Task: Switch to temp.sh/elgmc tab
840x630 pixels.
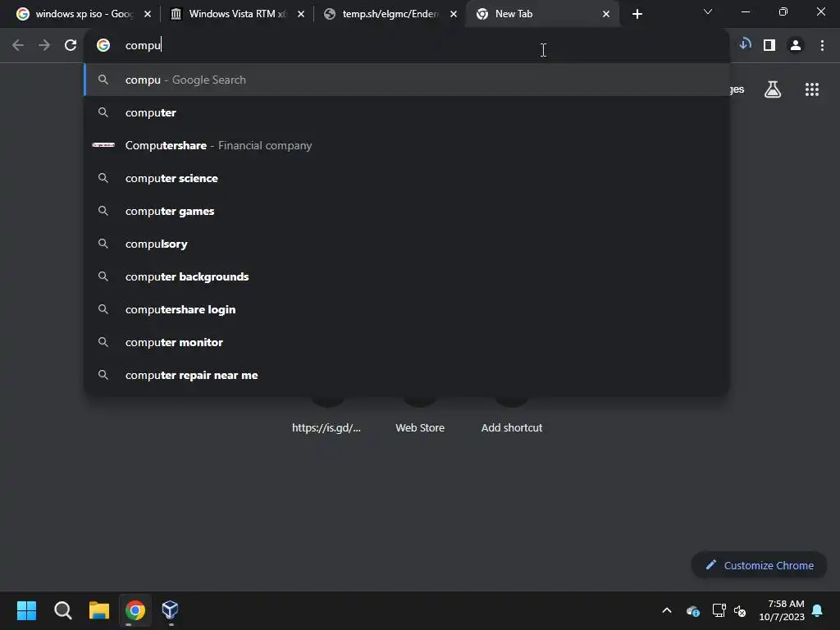Action: click(x=390, y=14)
